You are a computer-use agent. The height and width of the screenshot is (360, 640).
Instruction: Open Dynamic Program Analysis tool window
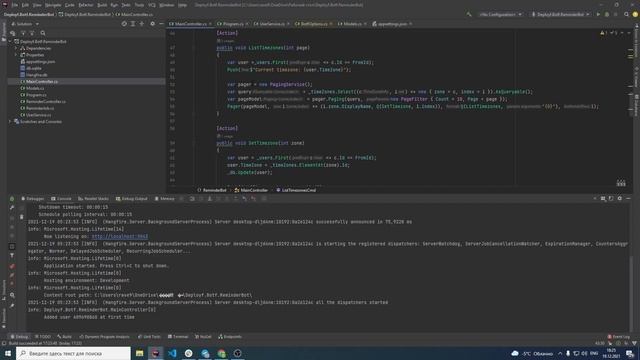click(x=104, y=337)
